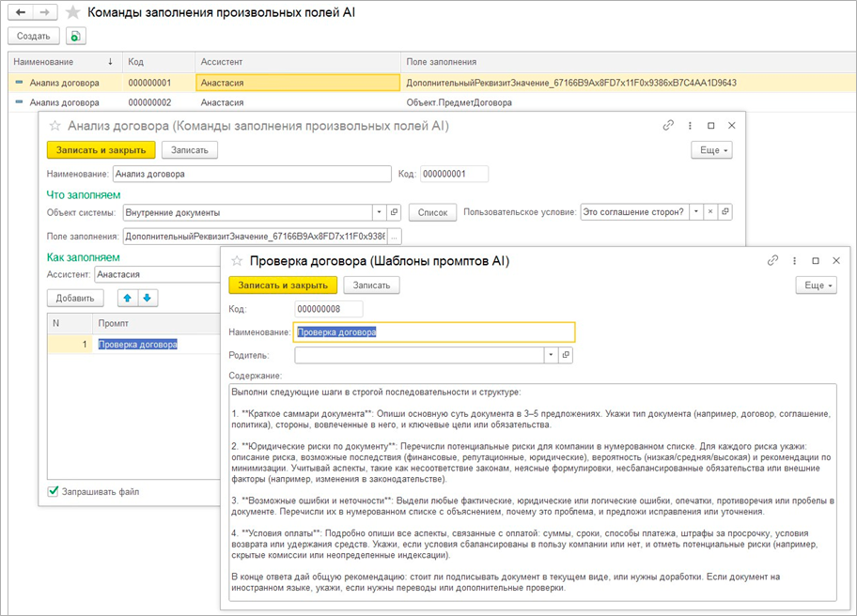Click the Добавить button
The height and width of the screenshot is (616, 857).
(x=75, y=299)
